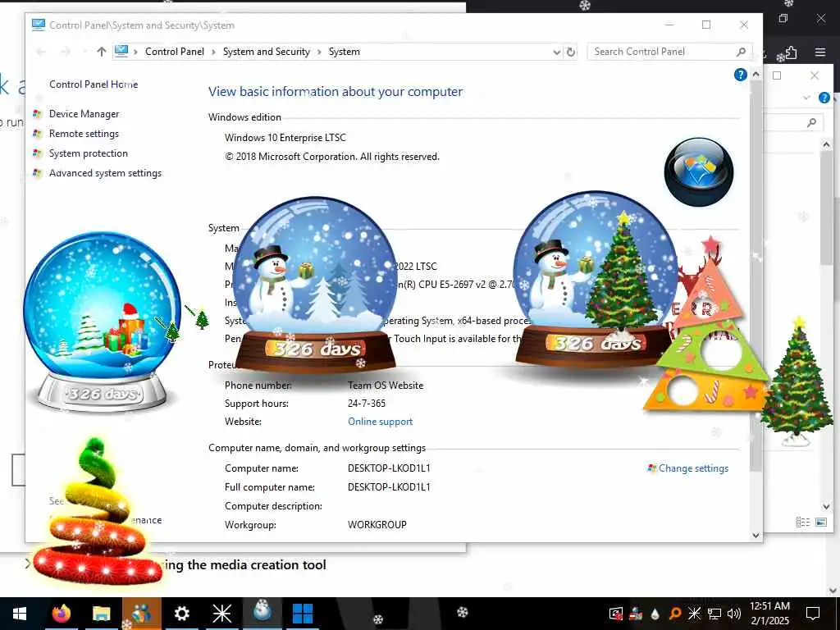840x630 pixels.
Task: Click the Search Control Panel field
Action: pos(669,52)
